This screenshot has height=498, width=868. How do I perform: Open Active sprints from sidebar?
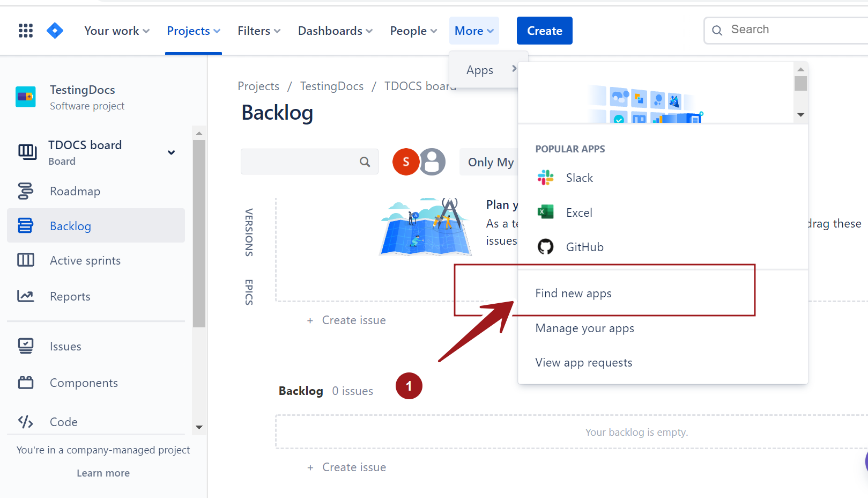tap(85, 260)
